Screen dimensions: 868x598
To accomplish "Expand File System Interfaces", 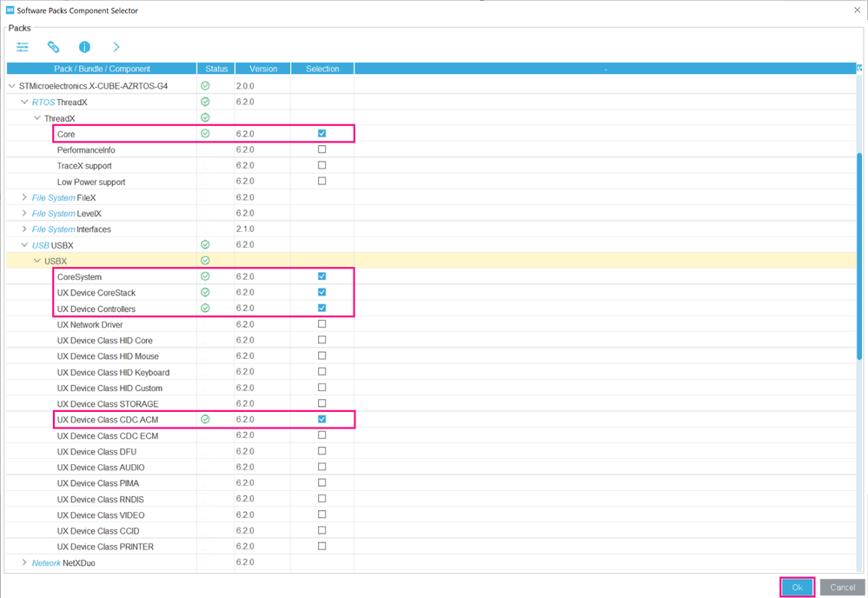I will pyautogui.click(x=24, y=229).
